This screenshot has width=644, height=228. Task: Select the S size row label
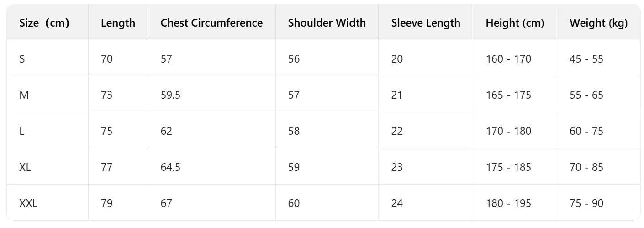[x=22, y=59]
